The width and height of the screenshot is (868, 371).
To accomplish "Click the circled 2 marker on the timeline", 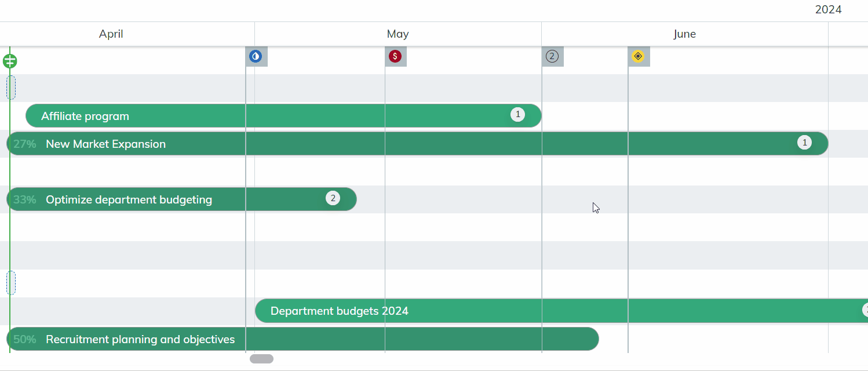I will [553, 56].
